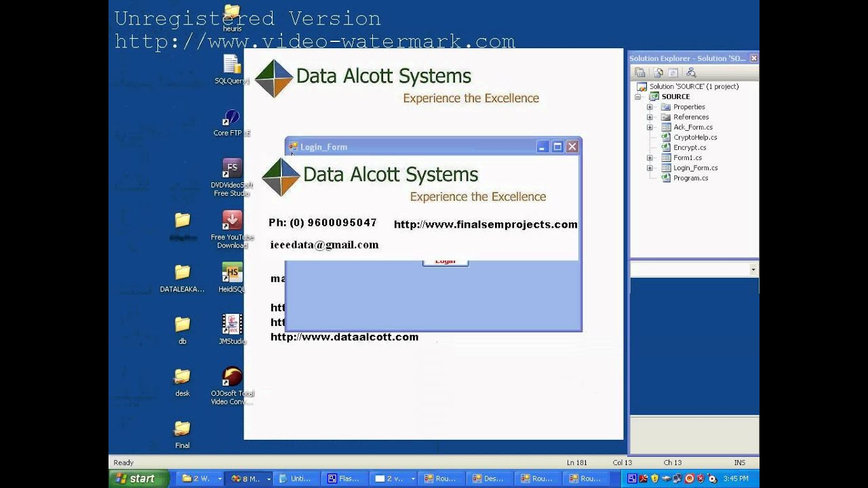Screen dimensions: 868x488
Task: Collapse the SOURCE project node
Action: point(638,97)
